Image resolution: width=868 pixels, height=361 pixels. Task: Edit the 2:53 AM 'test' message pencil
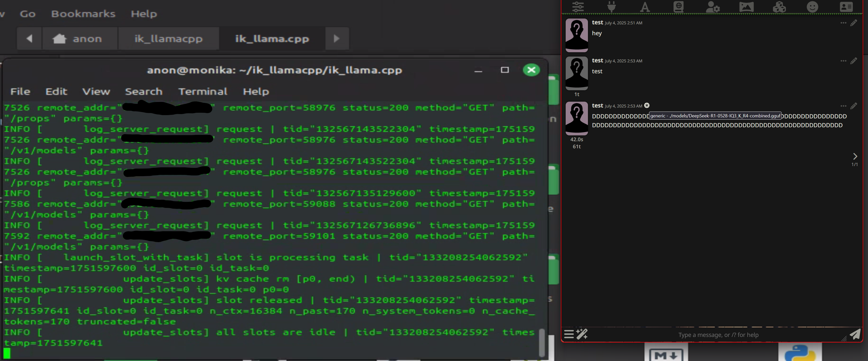(854, 61)
